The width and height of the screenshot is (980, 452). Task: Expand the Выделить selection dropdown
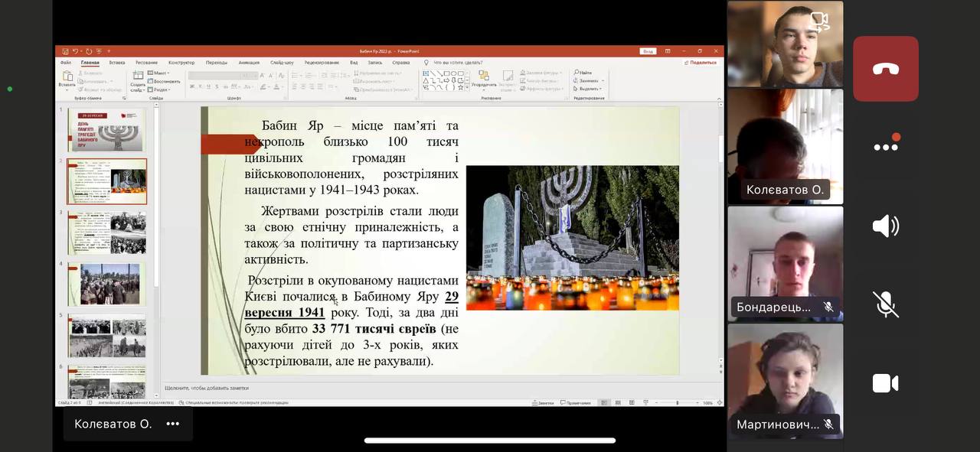588,89
